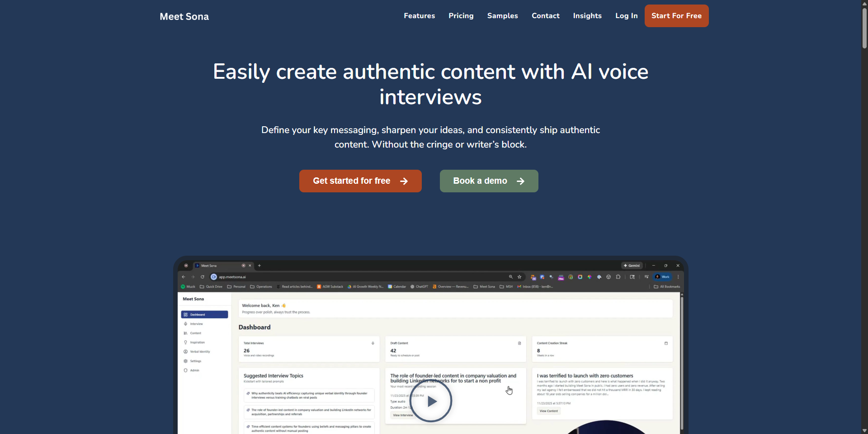Click the Inspiration lightbulb icon in sidebar
868x434 pixels.
[185, 343]
